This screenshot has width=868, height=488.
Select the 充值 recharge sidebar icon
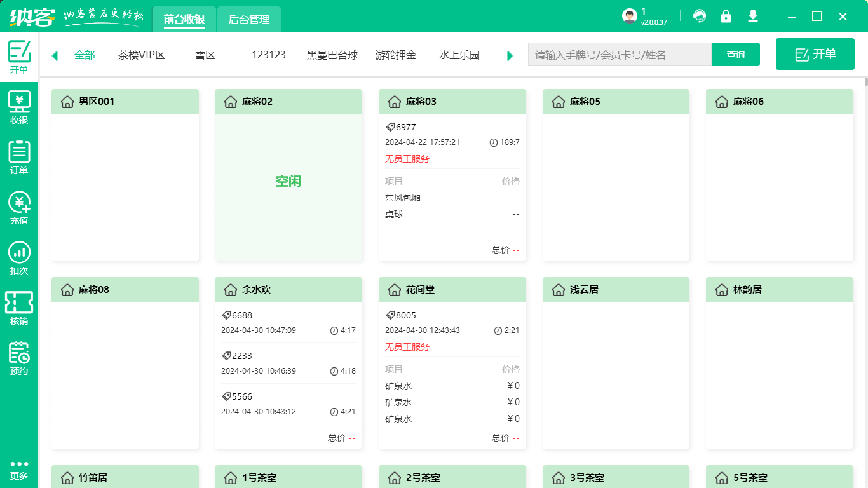[19, 208]
